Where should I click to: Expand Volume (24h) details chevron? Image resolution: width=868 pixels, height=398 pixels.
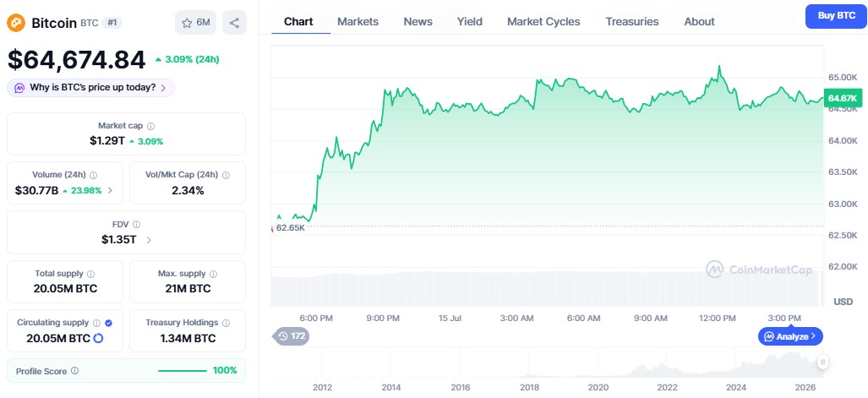click(110, 190)
